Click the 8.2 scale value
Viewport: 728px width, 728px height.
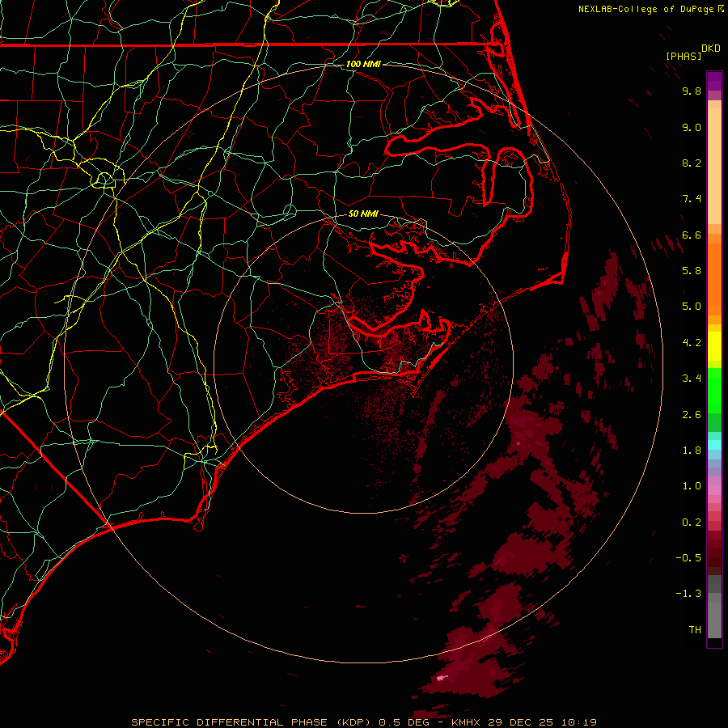pyautogui.click(x=692, y=163)
